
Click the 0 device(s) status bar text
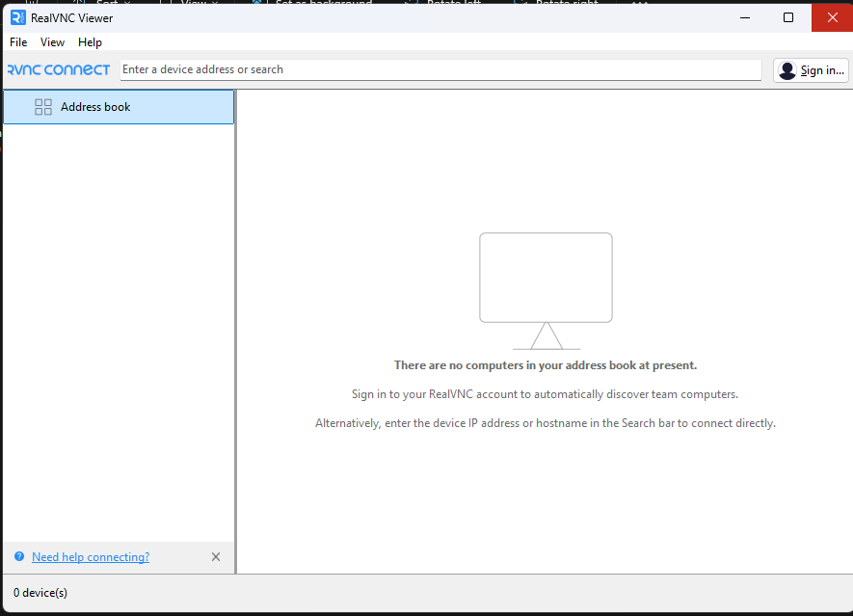(x=40, y=592)
